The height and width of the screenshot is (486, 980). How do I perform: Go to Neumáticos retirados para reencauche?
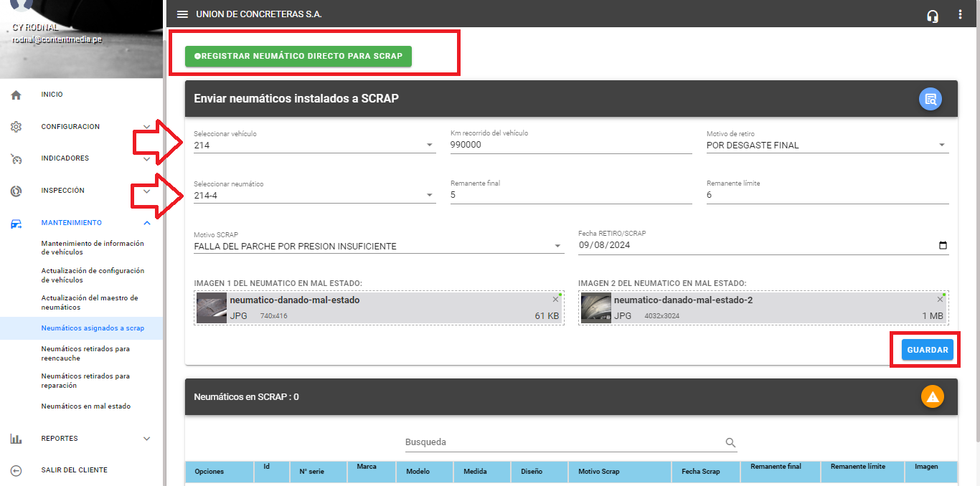(x=85, y=353)
